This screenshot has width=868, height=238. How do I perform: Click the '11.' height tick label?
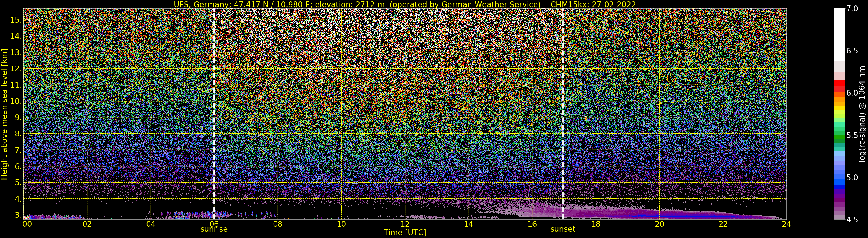coord(16,85)
